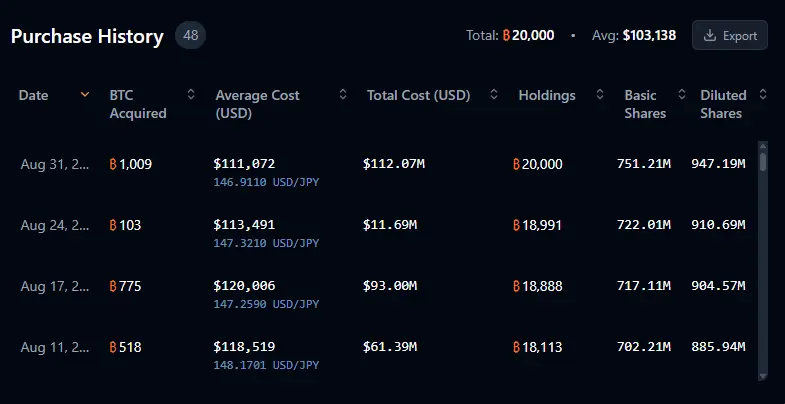Toggle Diluted Shares column sort arrows
The width and height of the screenshot is (785, 404).
click(x=762, y=94)
